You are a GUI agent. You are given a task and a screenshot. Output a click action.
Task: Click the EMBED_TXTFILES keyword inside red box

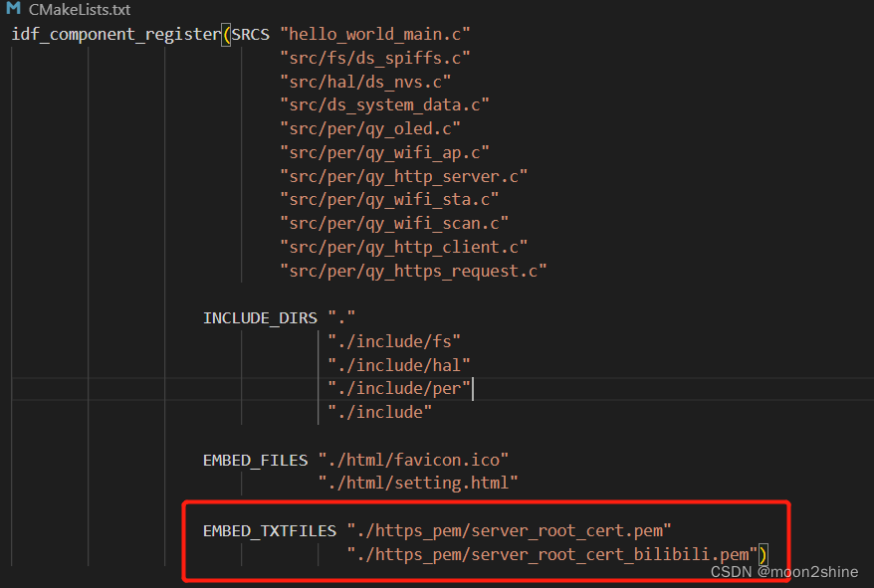270,530
